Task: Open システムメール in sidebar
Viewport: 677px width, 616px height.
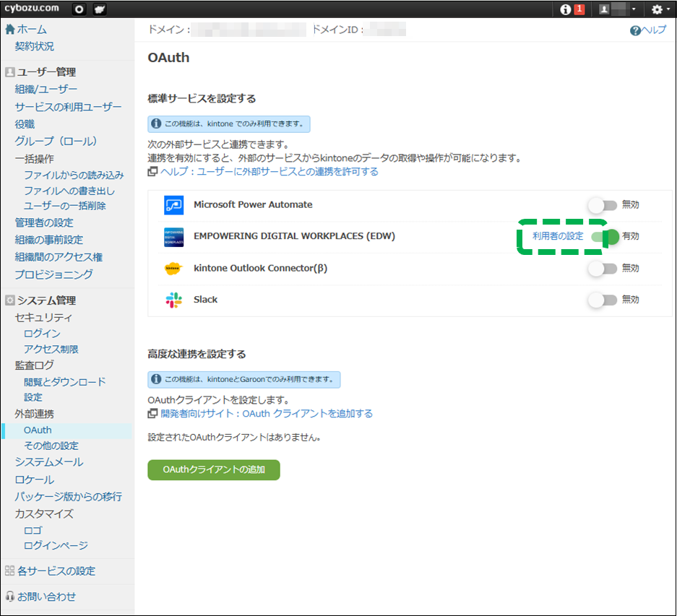Action: [49, 462]
